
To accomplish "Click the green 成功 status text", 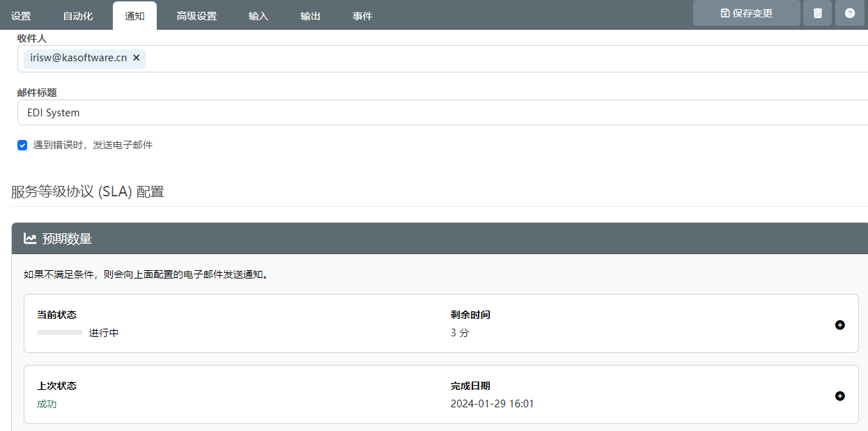I will [47, 404].
